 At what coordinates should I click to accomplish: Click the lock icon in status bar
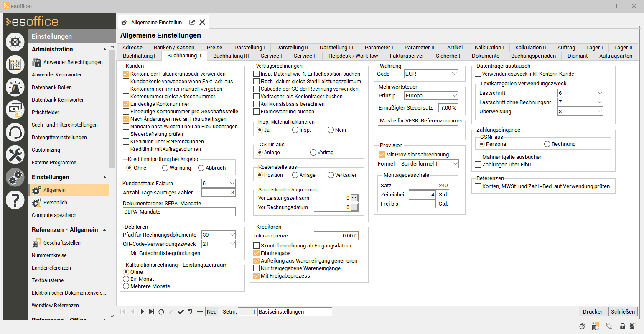(623, 326)
